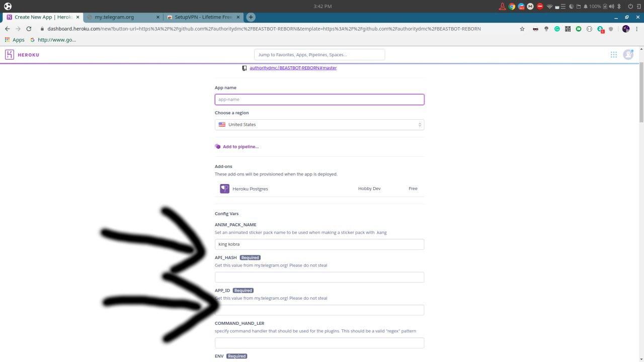This screenshot has width=644, height=362.
Task: Click the Required badge next to API_HASH
Action: coord(250,257)
